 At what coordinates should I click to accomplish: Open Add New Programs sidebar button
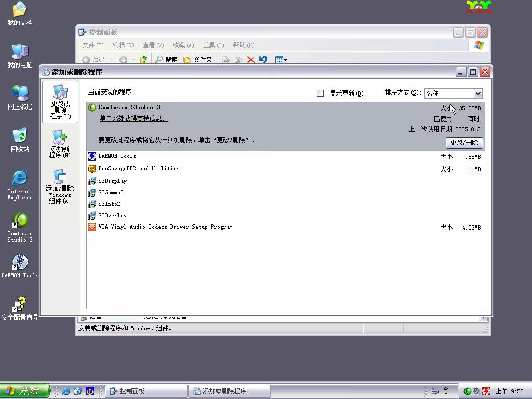(60, 144)
